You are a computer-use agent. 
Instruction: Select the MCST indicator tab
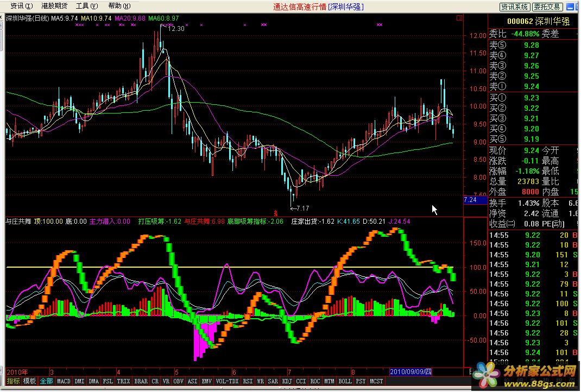[x=376, y=381]
